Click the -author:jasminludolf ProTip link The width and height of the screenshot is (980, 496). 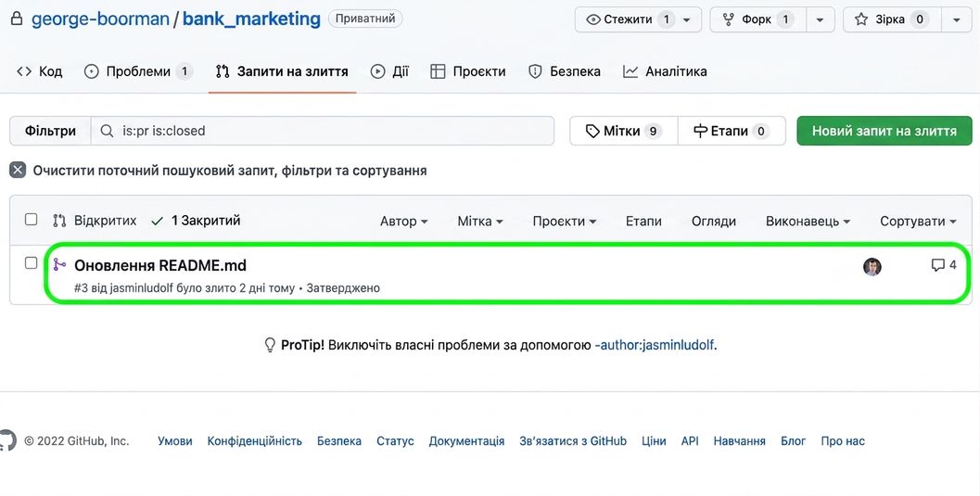tap(655, 345)
